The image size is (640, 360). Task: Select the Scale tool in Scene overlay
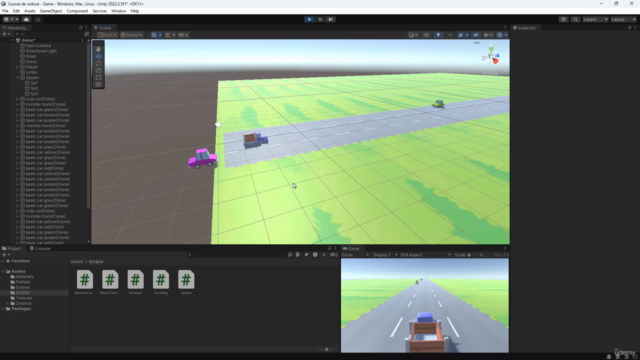click(x=98, y=70)
